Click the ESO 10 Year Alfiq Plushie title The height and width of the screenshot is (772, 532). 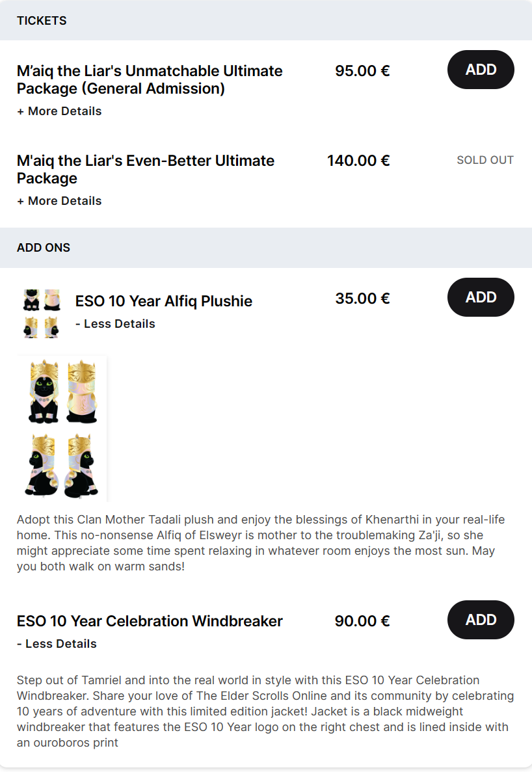click(x=164, y=301)
